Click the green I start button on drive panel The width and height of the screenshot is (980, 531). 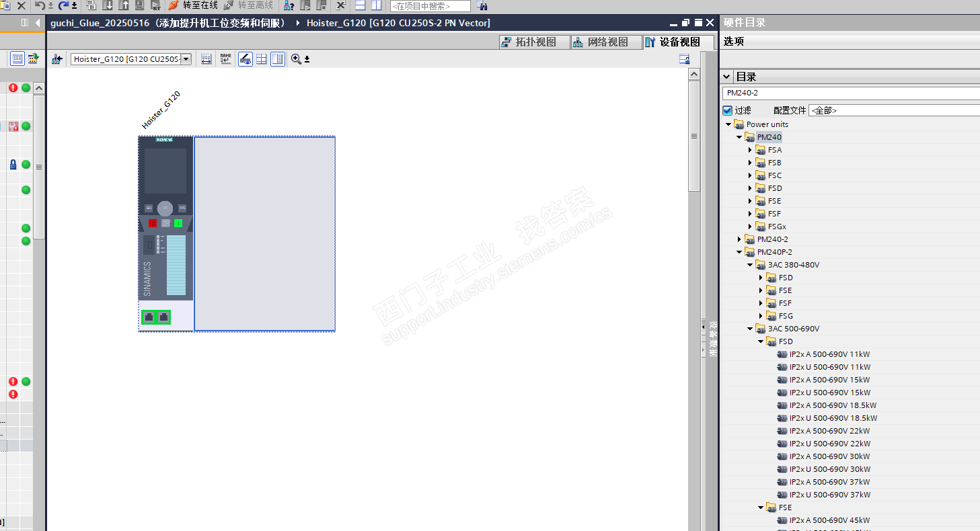click(x=178, y=223)
